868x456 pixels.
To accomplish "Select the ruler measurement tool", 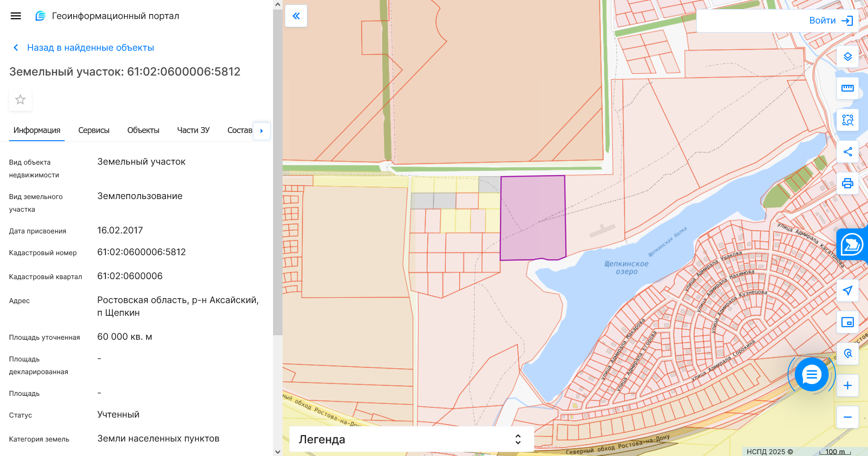I will 848,88.
